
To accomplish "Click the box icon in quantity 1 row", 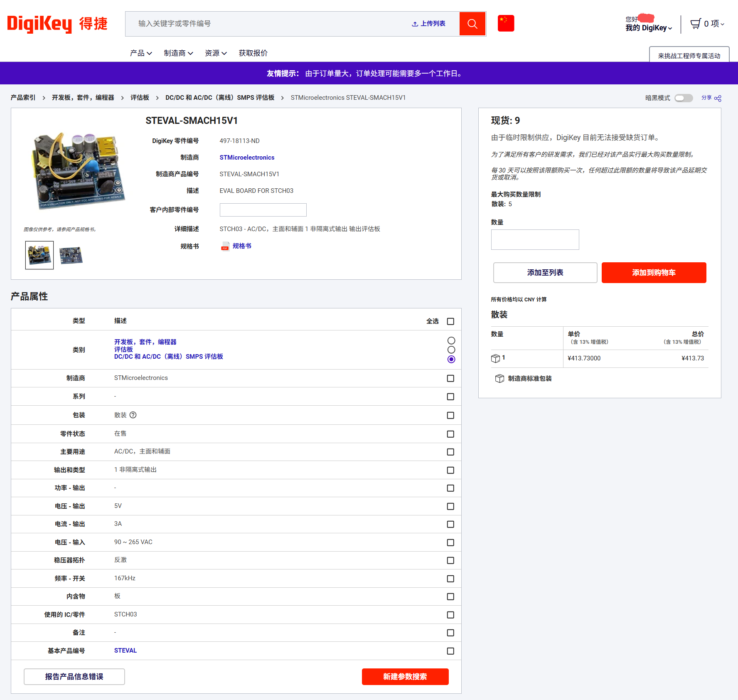I will pos(495,358).
